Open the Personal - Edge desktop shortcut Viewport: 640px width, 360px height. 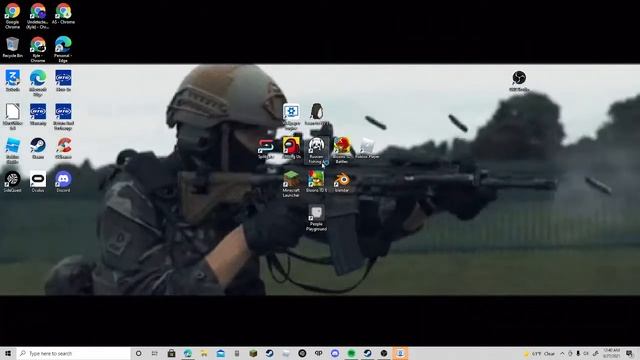(x=63, y=49)
